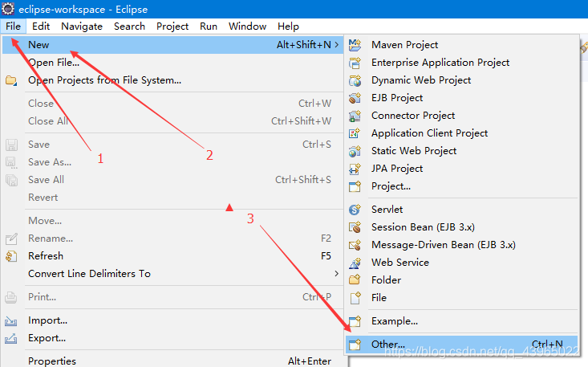Click the generic Project... icon

click(355, 186)
